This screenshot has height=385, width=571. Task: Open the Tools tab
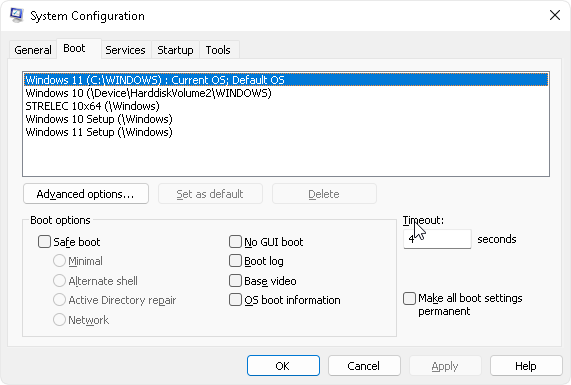click(218, 50)
